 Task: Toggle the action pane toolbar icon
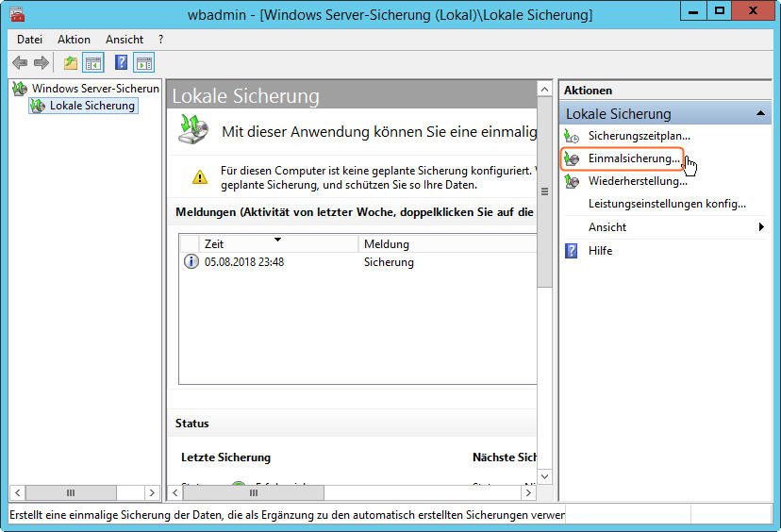click(x=144, y=63)
